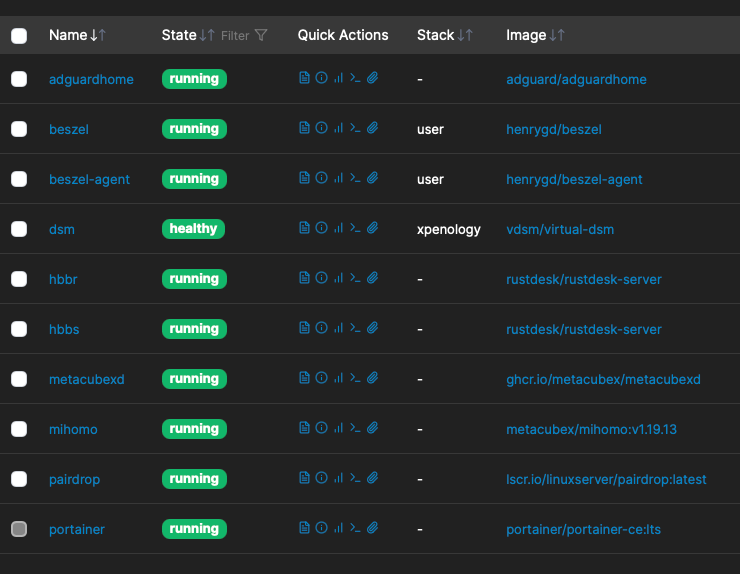Inspect the hbbs container
The width and height of the screenshot is (740, 574).
(321, 329)
